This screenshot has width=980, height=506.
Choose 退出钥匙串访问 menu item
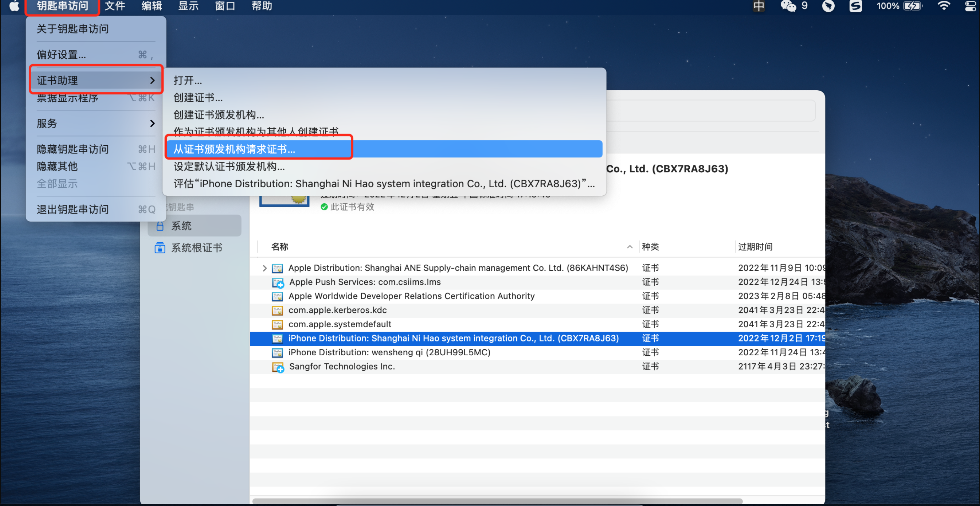(x=72, y=209)
